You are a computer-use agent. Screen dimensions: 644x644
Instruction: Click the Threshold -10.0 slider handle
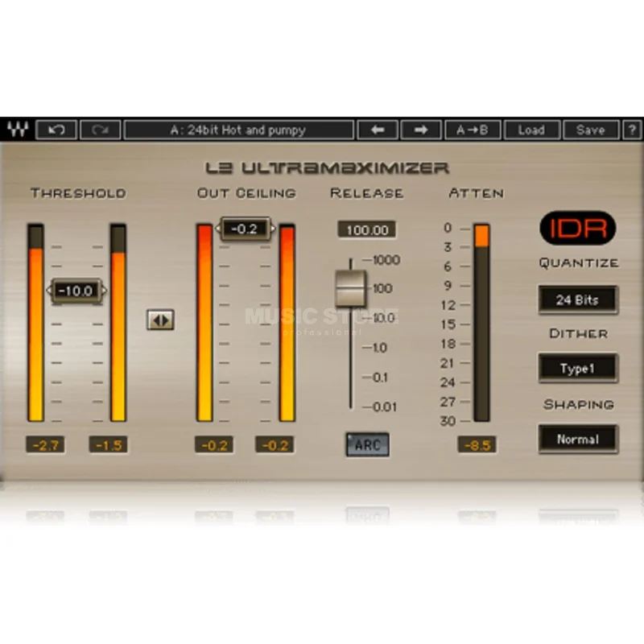[x=76, y=291]
